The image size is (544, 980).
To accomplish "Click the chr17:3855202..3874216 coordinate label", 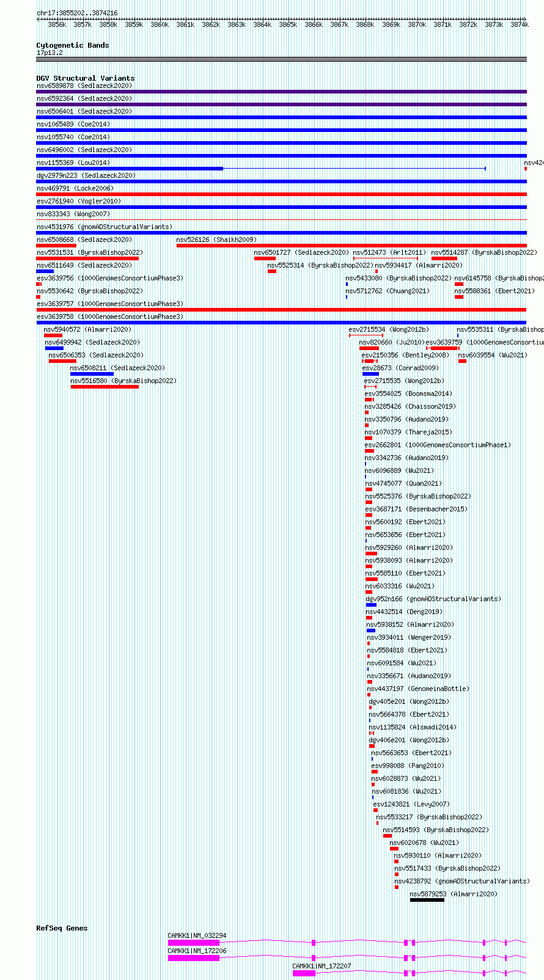I will tap(77, 13).
